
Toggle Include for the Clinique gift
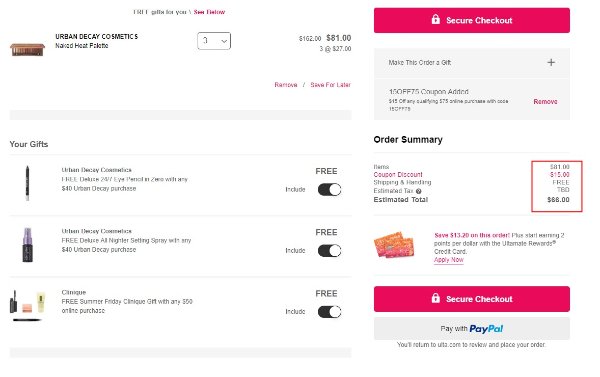click(x=329, y=312)
